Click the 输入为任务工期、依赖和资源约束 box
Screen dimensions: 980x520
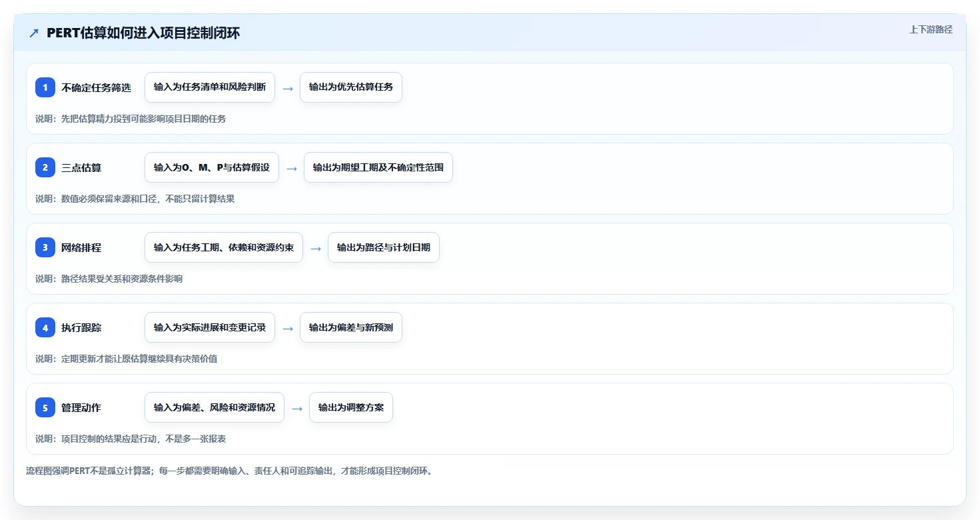pyautogui.click(x=224, y=247)
